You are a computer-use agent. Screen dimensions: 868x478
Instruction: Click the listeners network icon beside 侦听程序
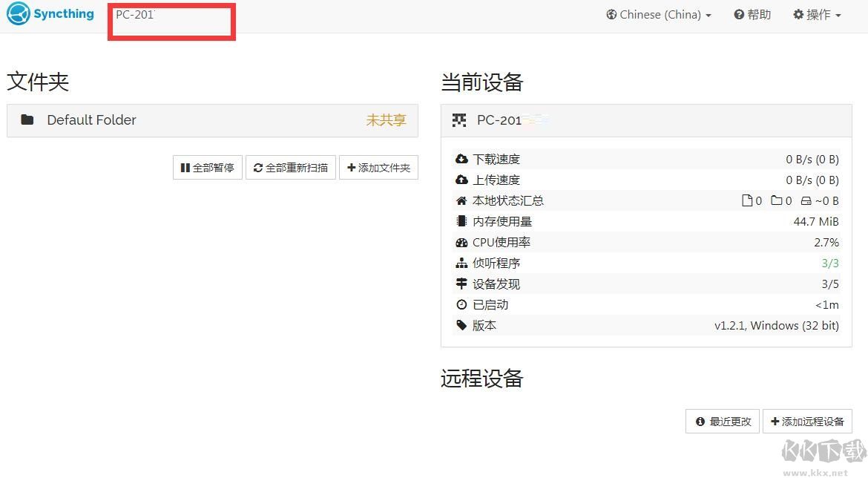(x=463, y=263)
